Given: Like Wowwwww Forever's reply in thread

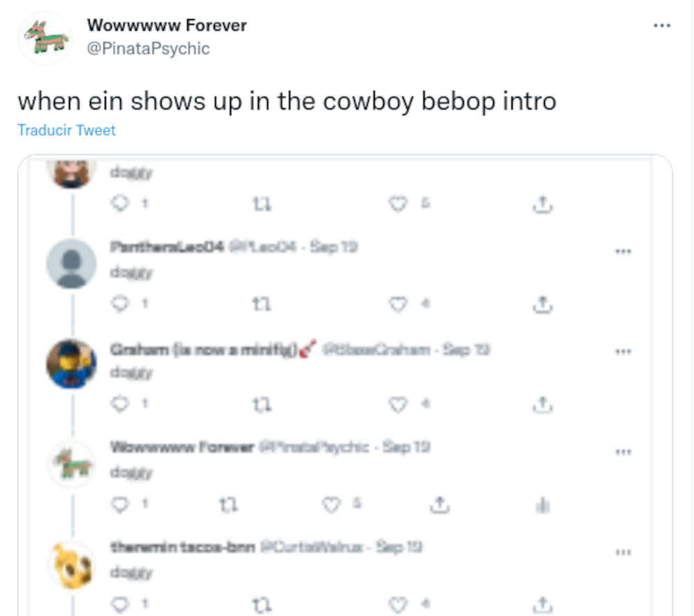Looking at the screenshot, I should click(330, 504).
